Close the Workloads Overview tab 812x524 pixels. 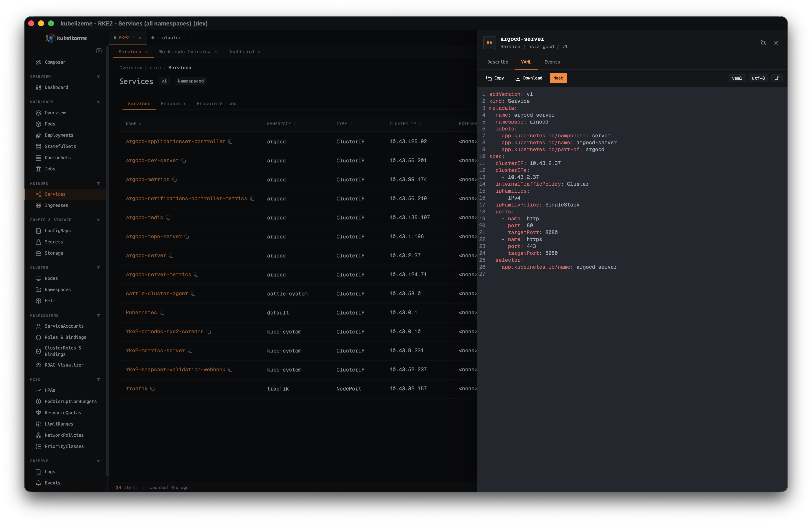click(x=215, y=52)
